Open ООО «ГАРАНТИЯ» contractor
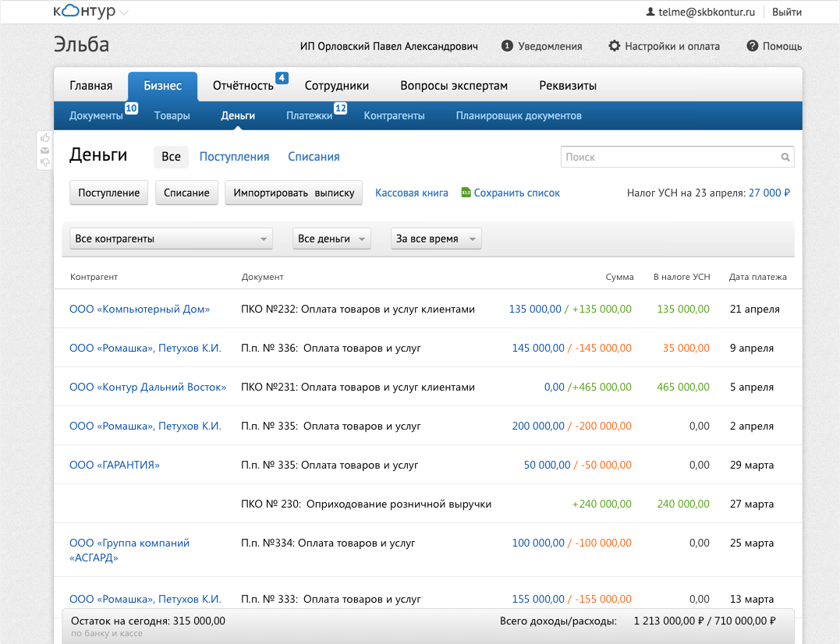This screenshot has height=644, width=840. click(115, 465)
